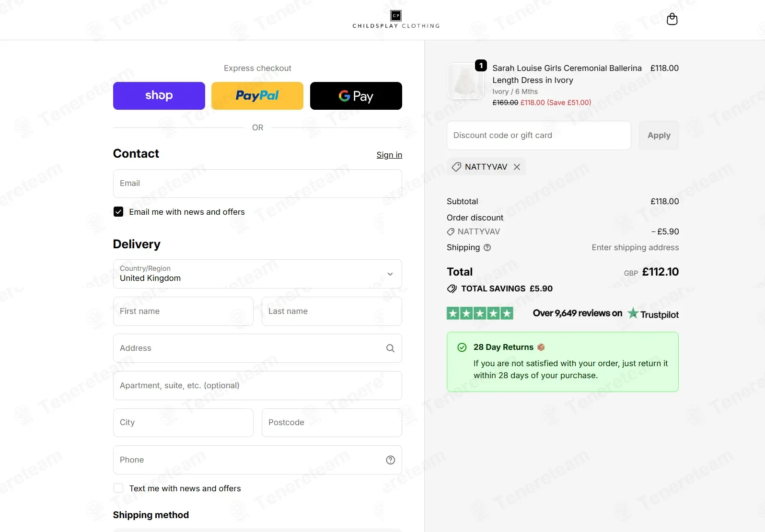Click the NATTYVAV discount tag icon
765x532 pixels.
pos(456,167)
